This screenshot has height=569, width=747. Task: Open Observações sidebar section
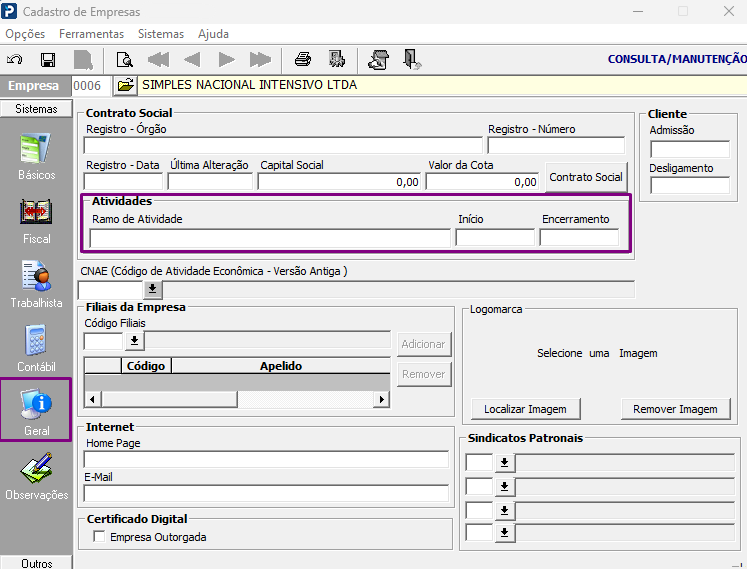tap(37, 477)
